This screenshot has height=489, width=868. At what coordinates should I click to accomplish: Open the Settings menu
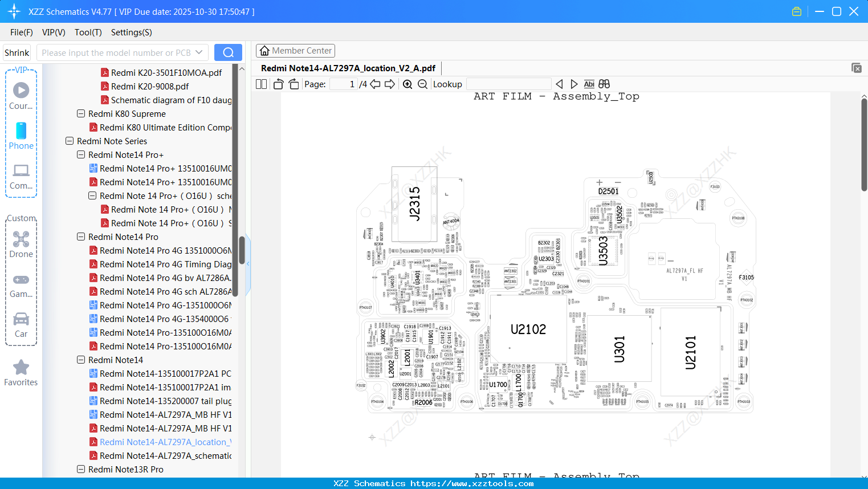(131, 32)
